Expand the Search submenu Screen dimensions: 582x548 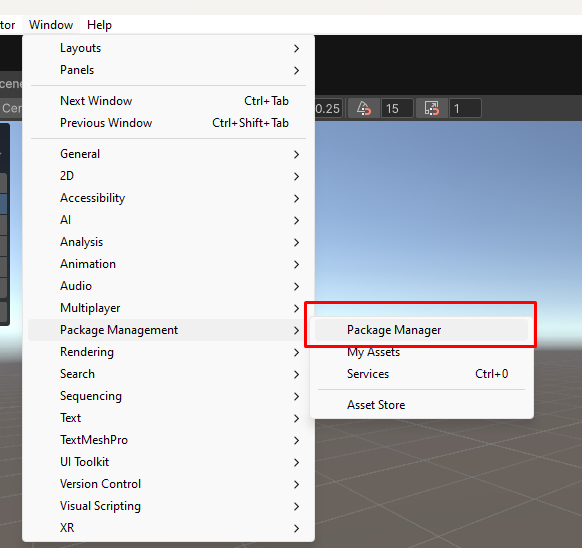click(168, 374)
